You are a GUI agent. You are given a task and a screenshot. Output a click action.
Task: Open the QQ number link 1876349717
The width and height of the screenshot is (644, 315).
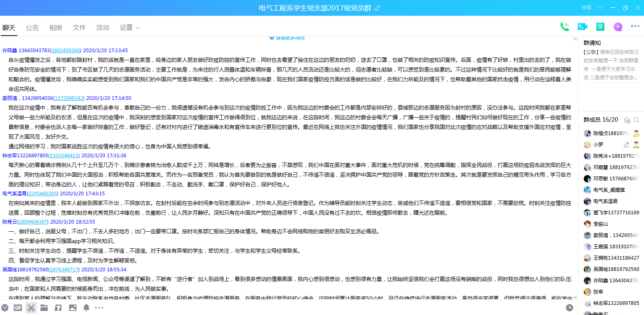point(64,270)
